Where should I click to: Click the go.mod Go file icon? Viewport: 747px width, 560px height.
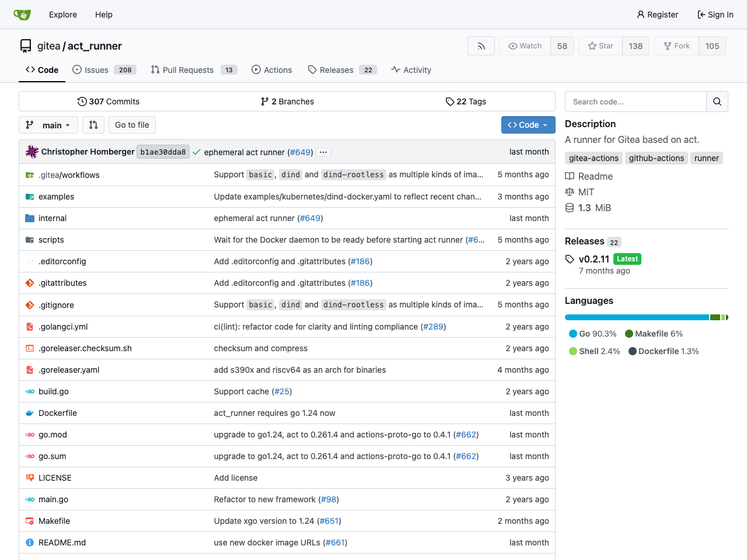click(x=30, y=435)
